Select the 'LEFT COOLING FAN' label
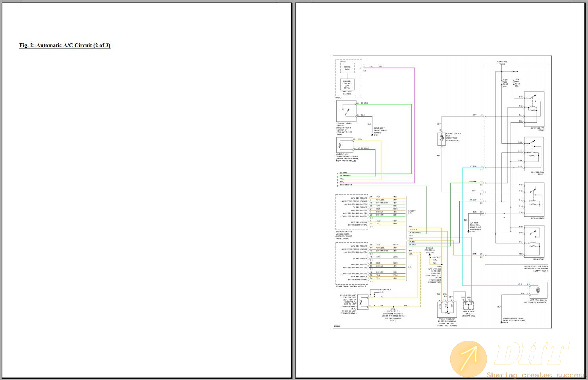 pyautogui.click(x=539, y=300)
